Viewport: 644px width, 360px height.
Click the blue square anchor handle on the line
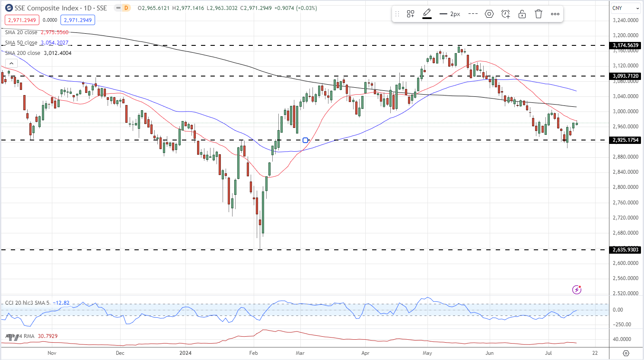pos(306,140)
